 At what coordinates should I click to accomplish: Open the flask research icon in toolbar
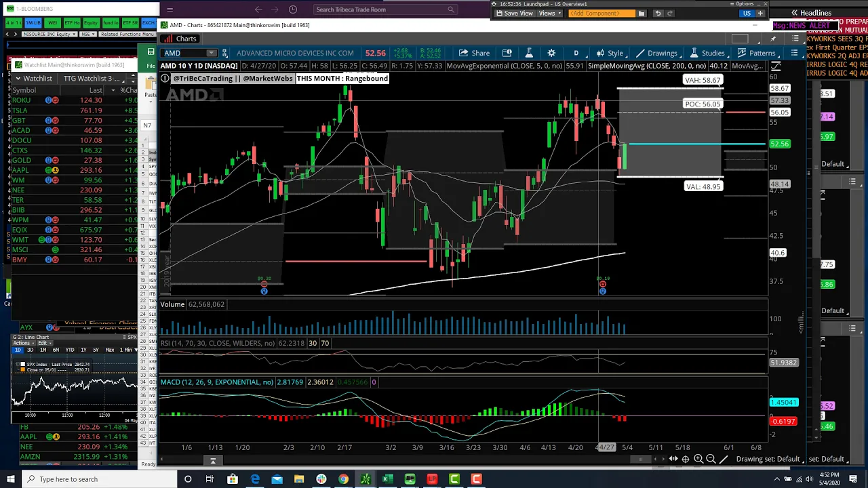(x=529, y=53)
